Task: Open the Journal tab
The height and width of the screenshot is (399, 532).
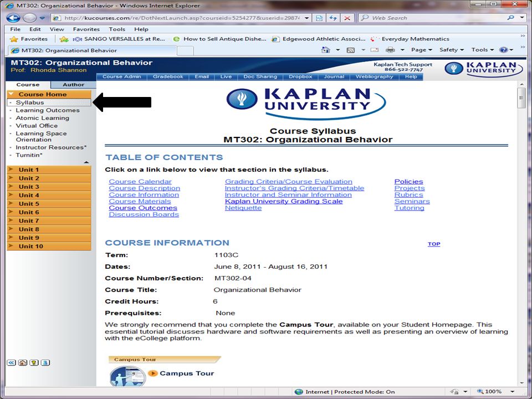Action: pos(334,76)
